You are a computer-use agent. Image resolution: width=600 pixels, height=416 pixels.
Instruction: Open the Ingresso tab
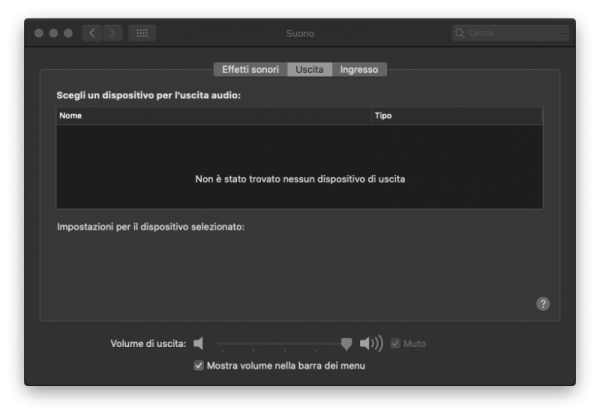(359, 70)
